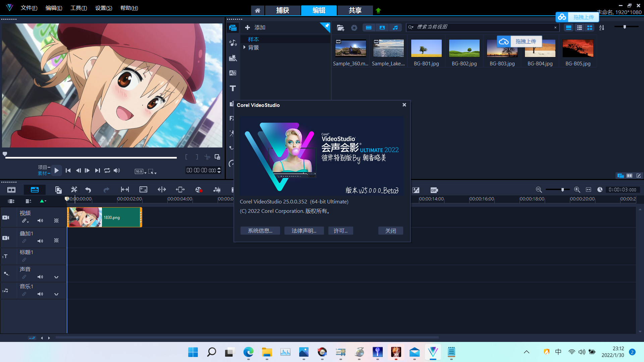Click the import media folder icon
The width and height of the screenshot is (644, 362).
340,28
